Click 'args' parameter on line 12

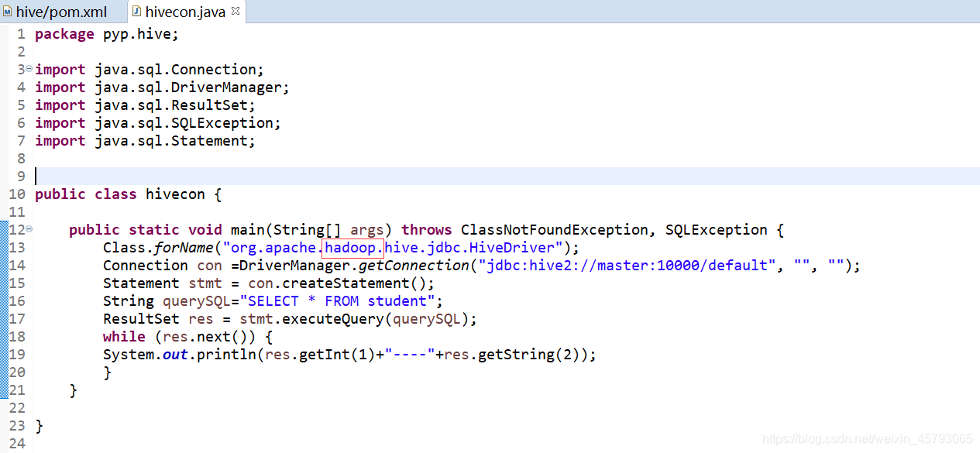coord(366,230)
